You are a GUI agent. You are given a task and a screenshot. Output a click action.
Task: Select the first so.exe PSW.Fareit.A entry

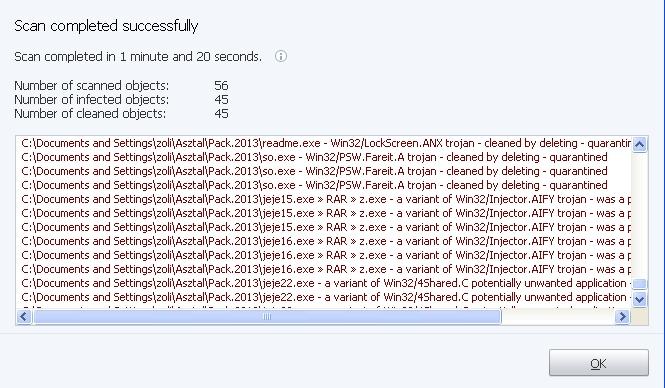(x=314, y=157)
